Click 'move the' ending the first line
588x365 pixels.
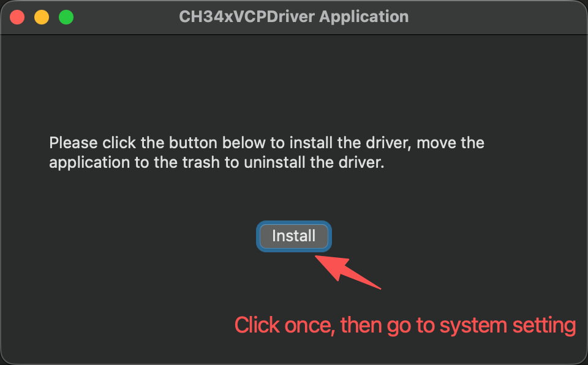pyautogui.click(x=450, y=143)
